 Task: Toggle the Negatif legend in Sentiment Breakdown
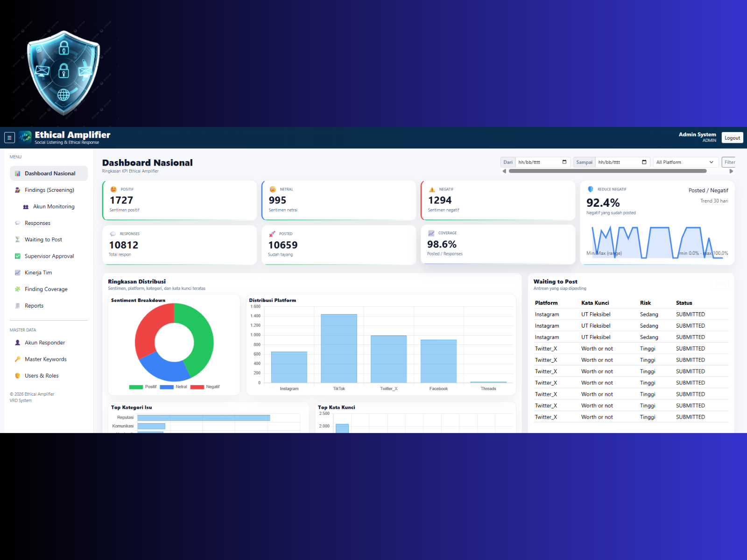coord(204,387)
